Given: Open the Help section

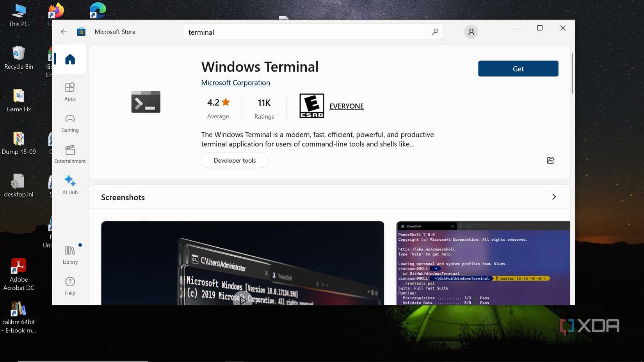Looking at the screenshot, I should point(70,286).
